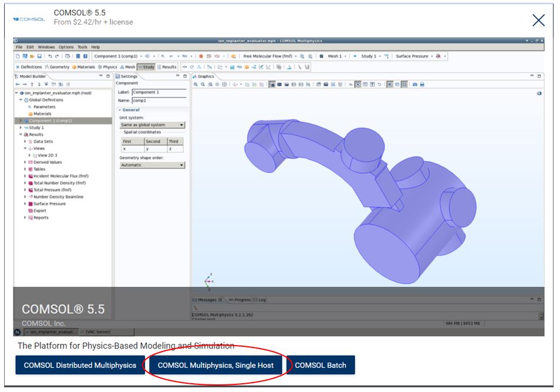Image resolution: width=560 pixels, height=392 pixels.
Task: Click the highlighted select-mode icon in Graphics toolbar
Action: [272, 85]
